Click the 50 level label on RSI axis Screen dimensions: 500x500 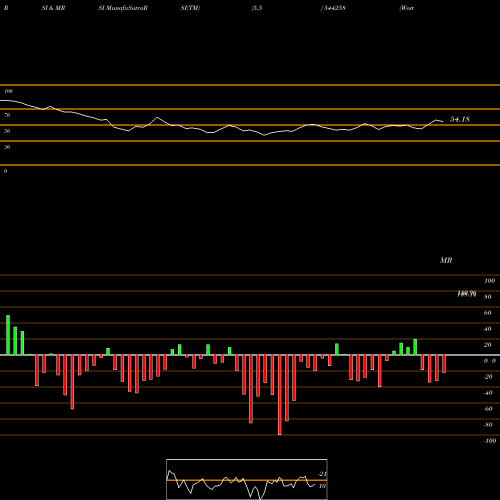[x=7, y=131]
